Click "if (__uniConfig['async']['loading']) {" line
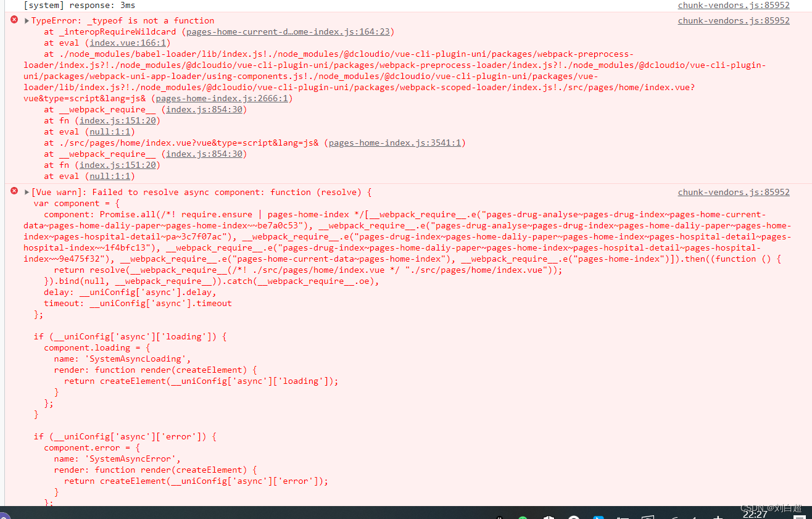Viewport: 812px width, 519px height. pyautogui.click(x=130, y=337)
